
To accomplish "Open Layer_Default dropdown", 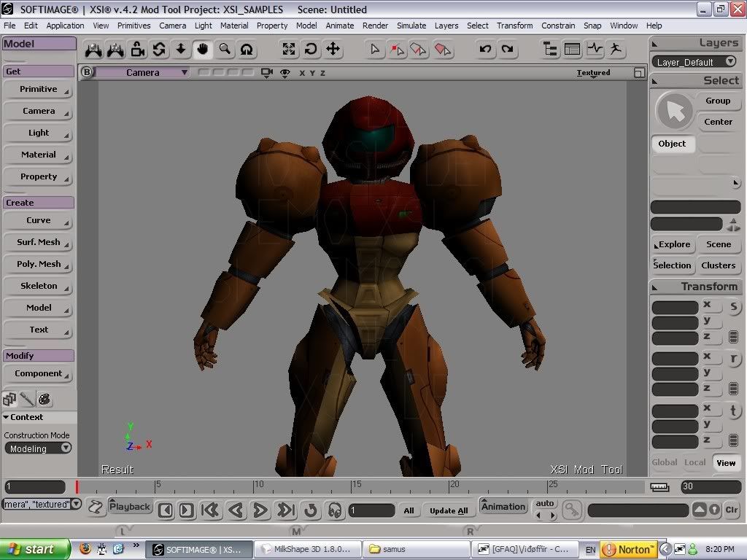I will click(696, 62).
